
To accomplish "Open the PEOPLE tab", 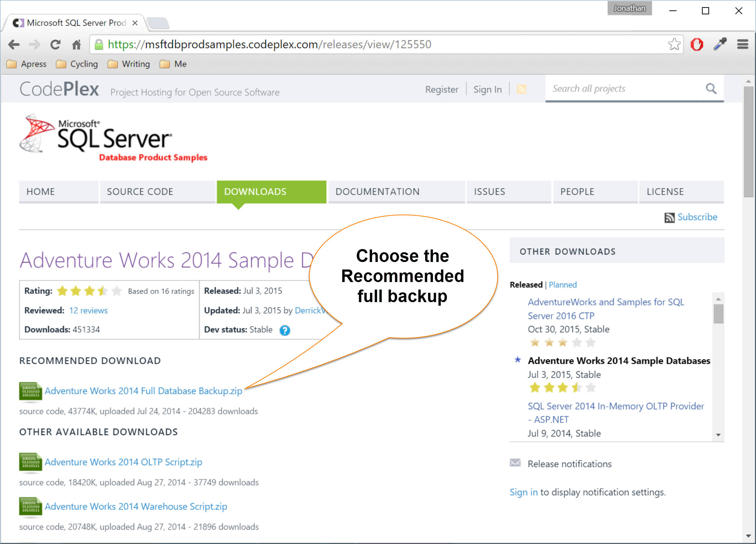I will [595, 192].
